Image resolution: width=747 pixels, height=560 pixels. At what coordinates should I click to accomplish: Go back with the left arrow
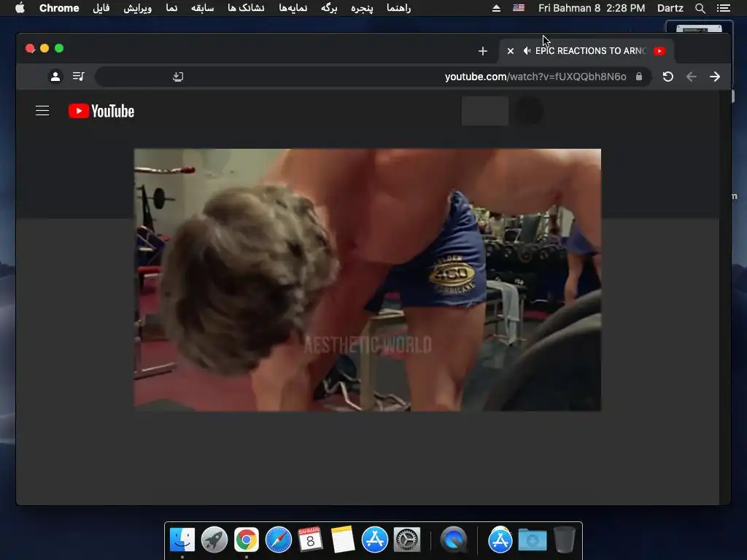point(692,77)
